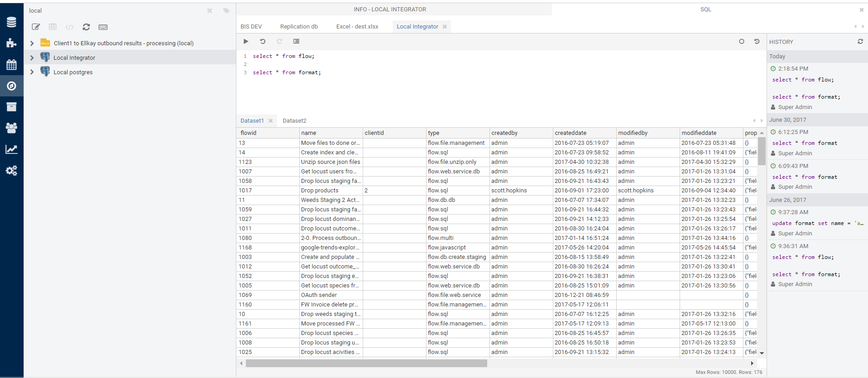The image size is (868, 378).
Task: Run the SQL query with play button
Action: [246, 41]
